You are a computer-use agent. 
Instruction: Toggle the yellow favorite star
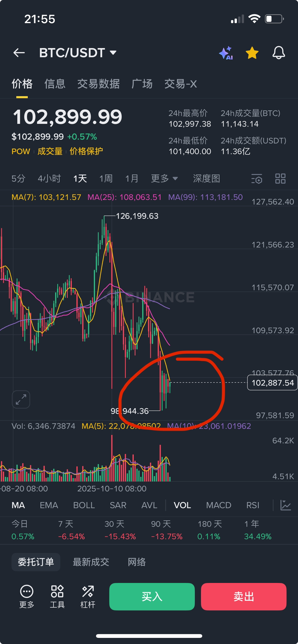coord(252,53)
